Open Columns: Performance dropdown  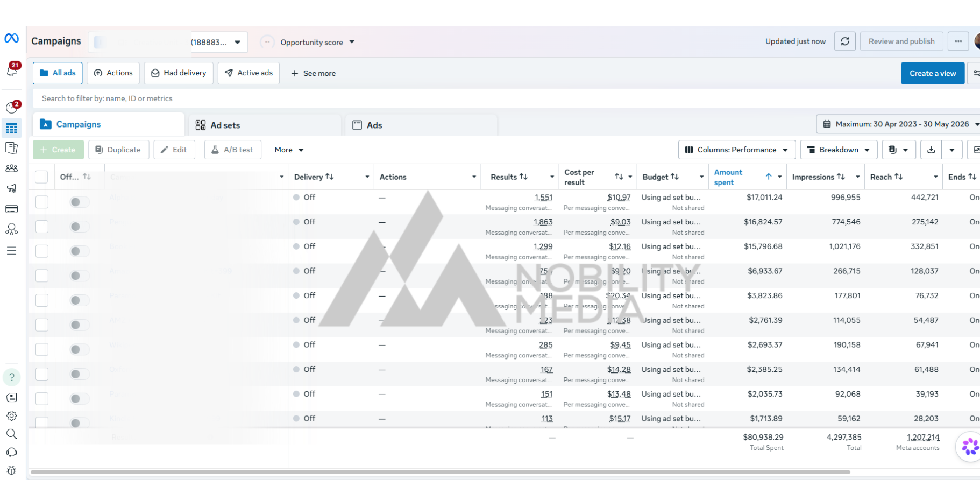point(736,150)
